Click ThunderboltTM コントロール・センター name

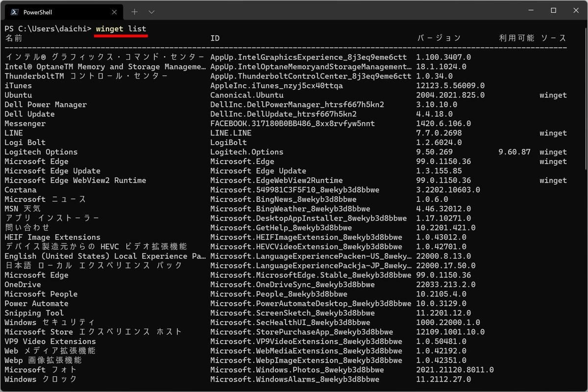pos(86,76)
